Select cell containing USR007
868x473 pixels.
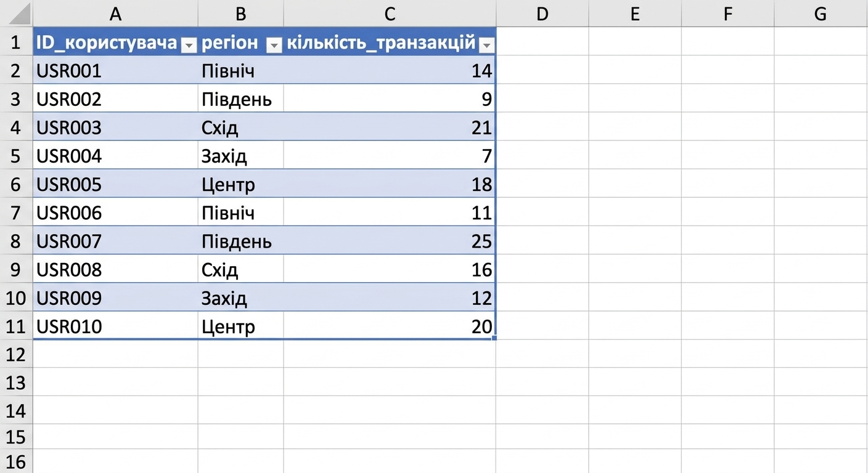click(x=115, y=241)
